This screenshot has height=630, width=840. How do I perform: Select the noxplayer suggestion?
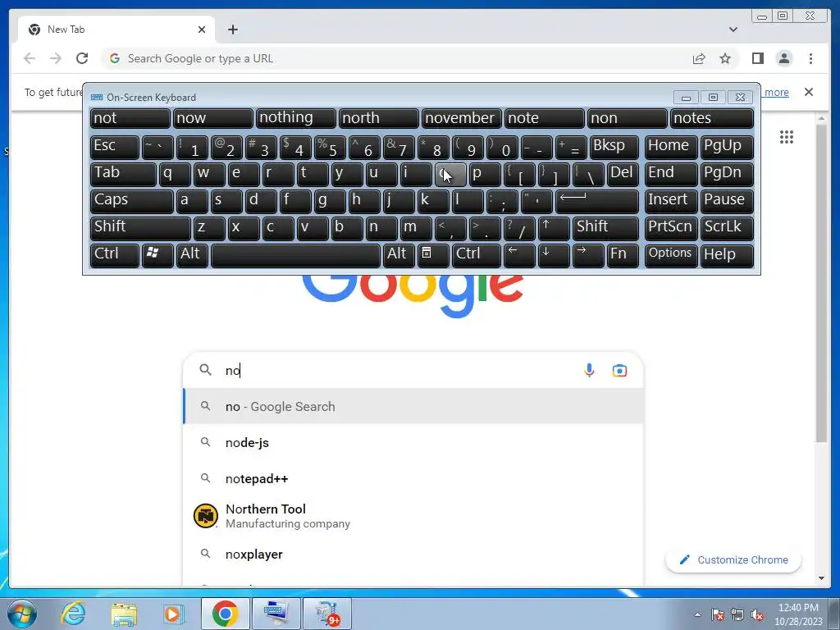point(413,554)
